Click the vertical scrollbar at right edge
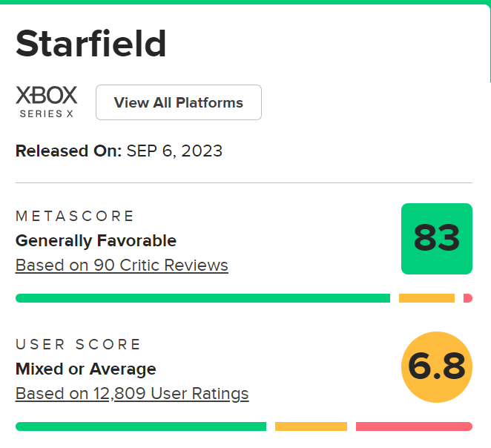The width and height of the screenshot is (491, 448). point(489,45)
